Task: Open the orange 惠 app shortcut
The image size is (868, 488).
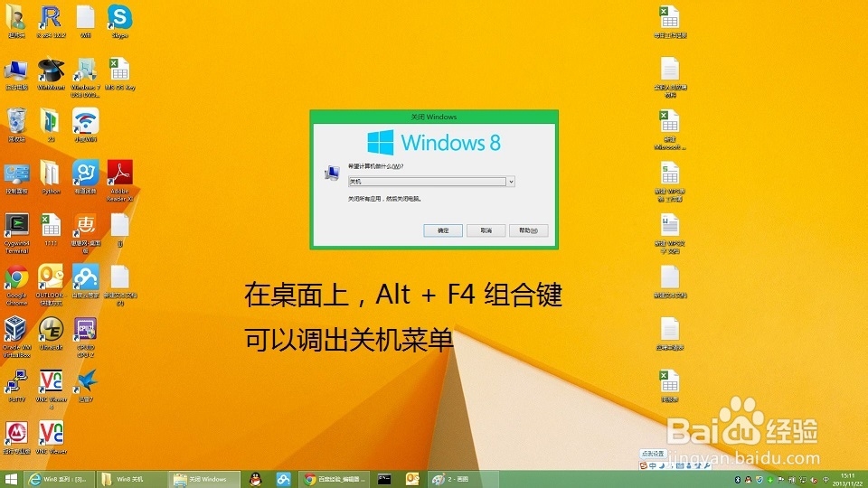Action: (x=85, y=233)
